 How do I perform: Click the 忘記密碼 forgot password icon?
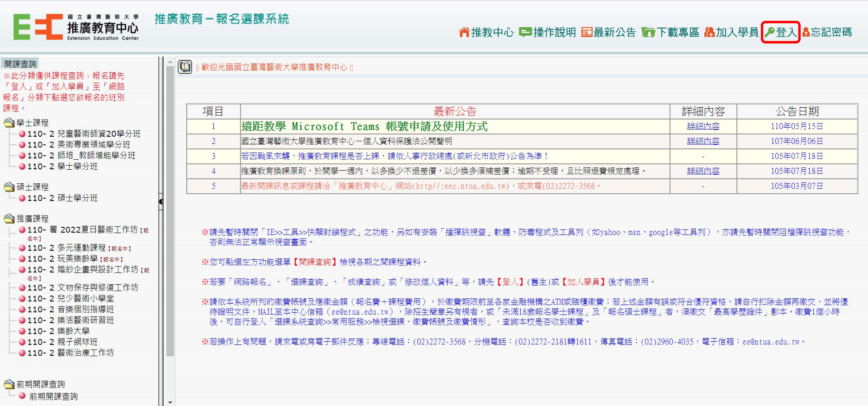click(x=806, y=32)
